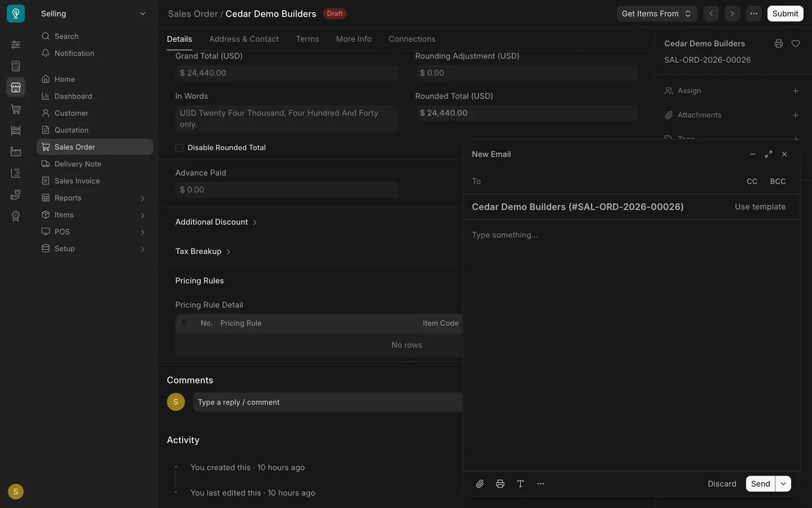812x508 pixels.
Task: Enable Disable Rounded Total checkbox
Action: click(x=179, y=148)
